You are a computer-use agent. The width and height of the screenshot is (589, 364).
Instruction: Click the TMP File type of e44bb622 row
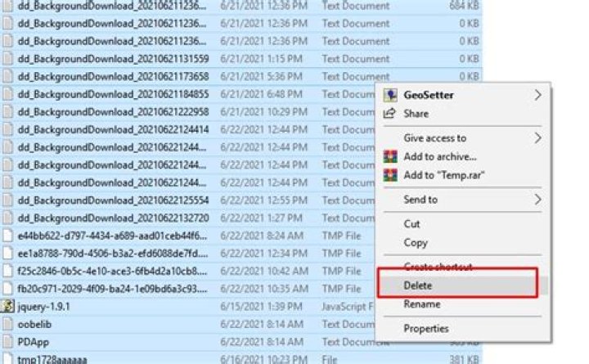point(341,236)
